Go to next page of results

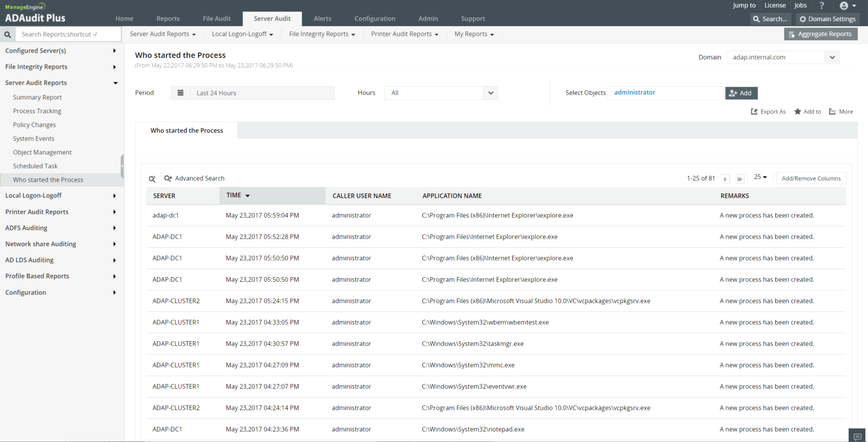[725, 179]
